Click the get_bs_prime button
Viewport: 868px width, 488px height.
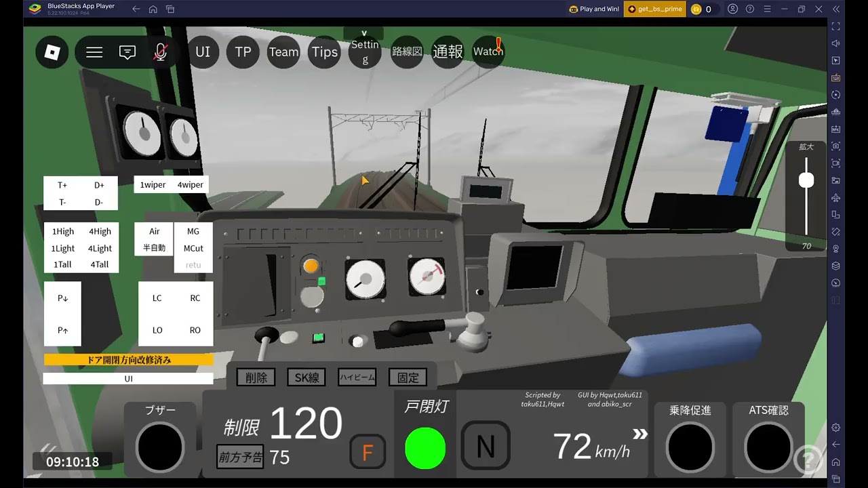click(655, 9)
